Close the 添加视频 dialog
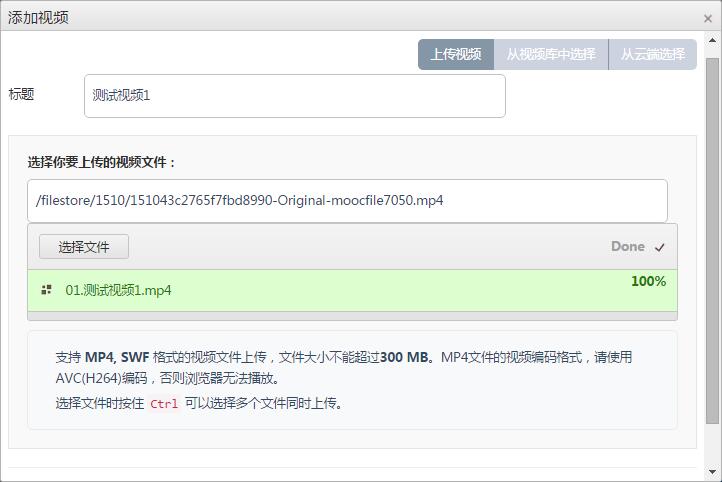Image resolution: width=722 pixels, height=482 pixels. (708, 18)
